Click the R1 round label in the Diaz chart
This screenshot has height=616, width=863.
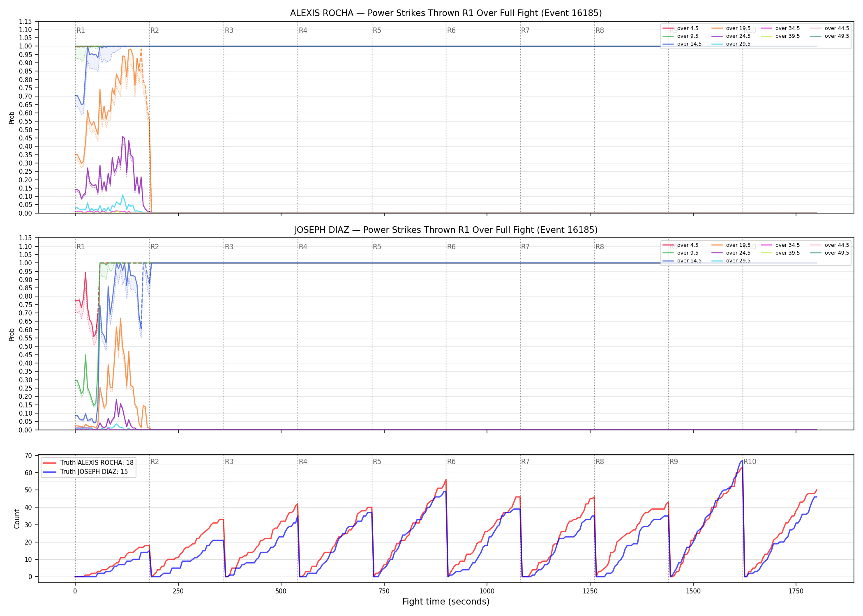pos(81,247)
